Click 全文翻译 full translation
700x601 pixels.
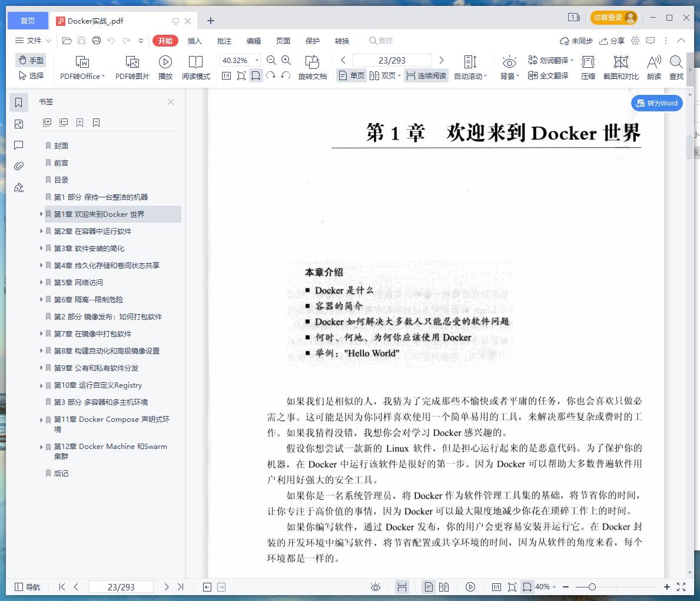click(548, 75)
